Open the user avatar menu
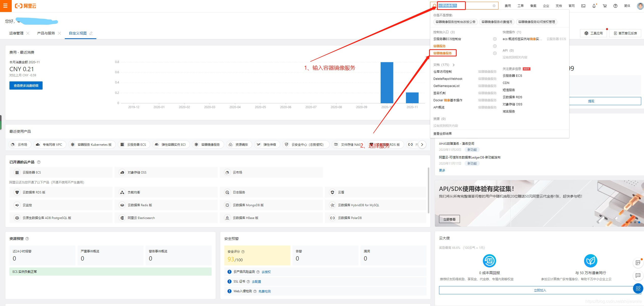 tap(640, 6)
